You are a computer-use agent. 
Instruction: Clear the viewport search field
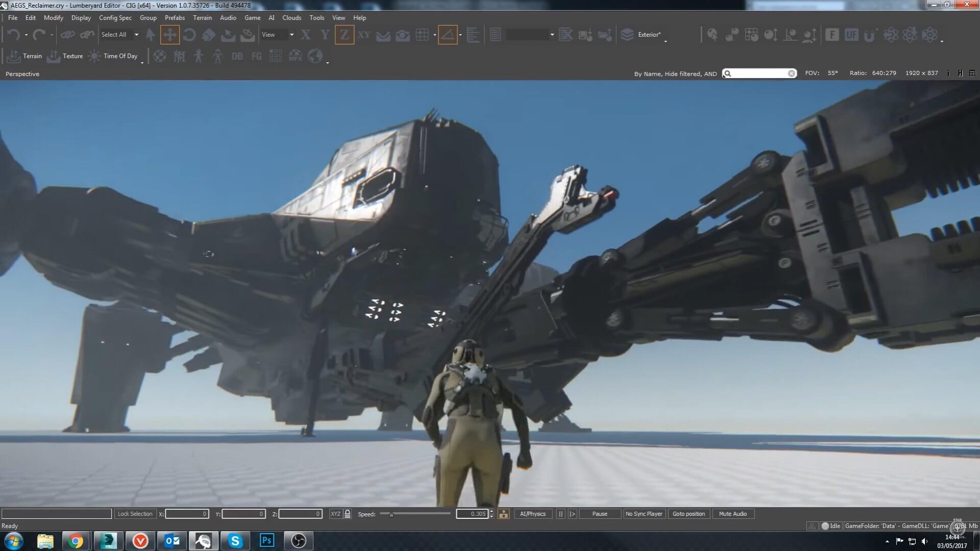tap(791, 73)
